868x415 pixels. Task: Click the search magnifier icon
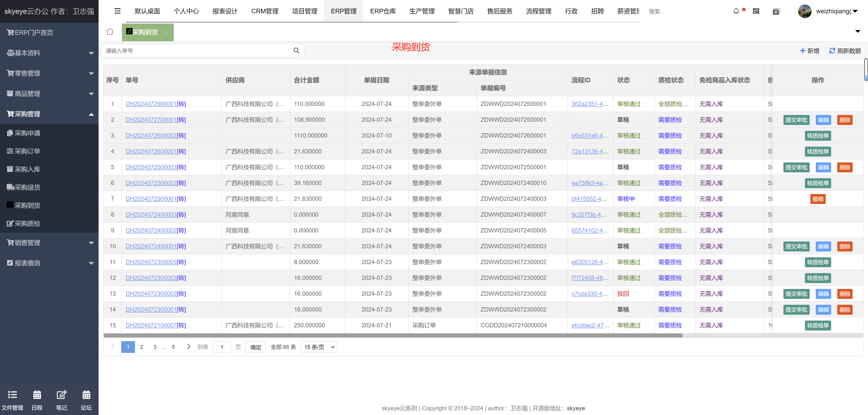(296, 50)
